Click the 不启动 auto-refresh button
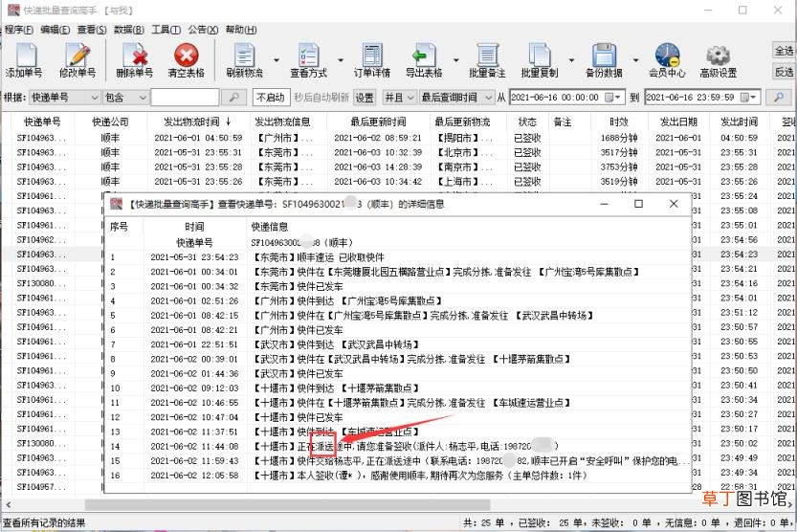Viewport: 797px width, 532px height. point(271,97)
